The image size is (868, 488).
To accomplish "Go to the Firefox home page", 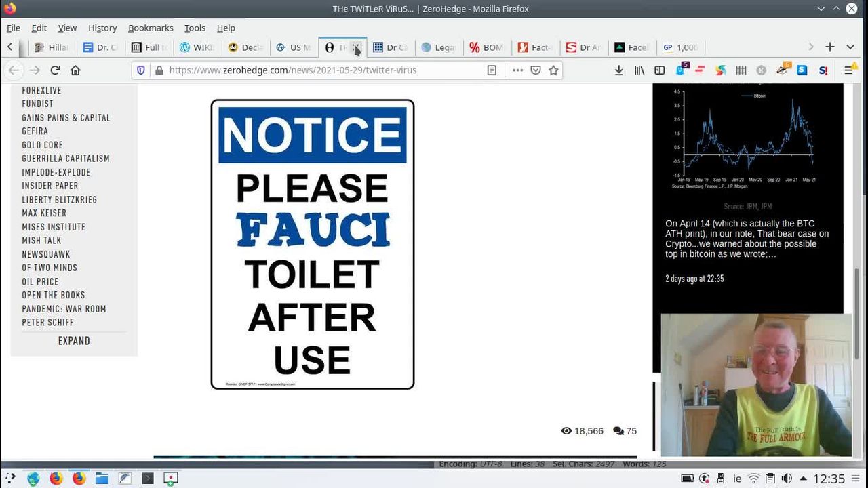I will pos(75,70).
